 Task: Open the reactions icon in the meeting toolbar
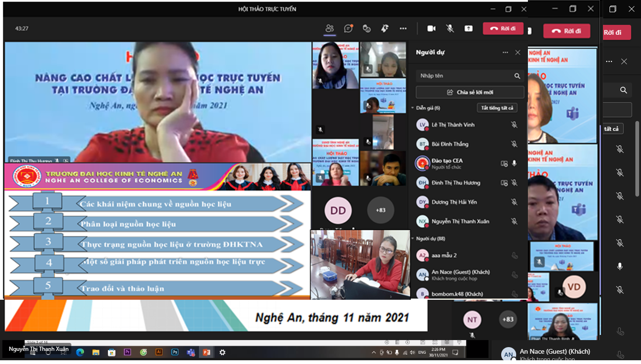367,29
